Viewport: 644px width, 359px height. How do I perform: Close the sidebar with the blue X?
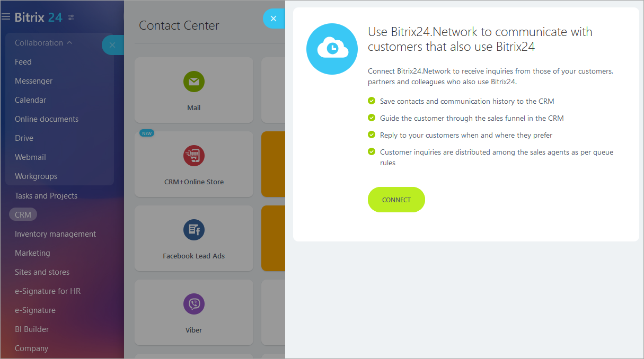click(112, 46)
